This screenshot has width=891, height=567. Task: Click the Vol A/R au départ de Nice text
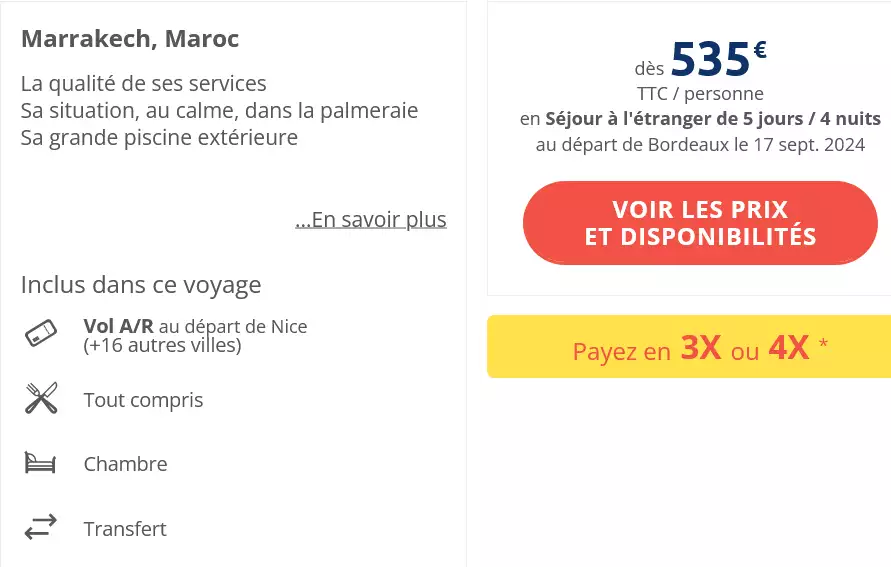click(195, 326)
